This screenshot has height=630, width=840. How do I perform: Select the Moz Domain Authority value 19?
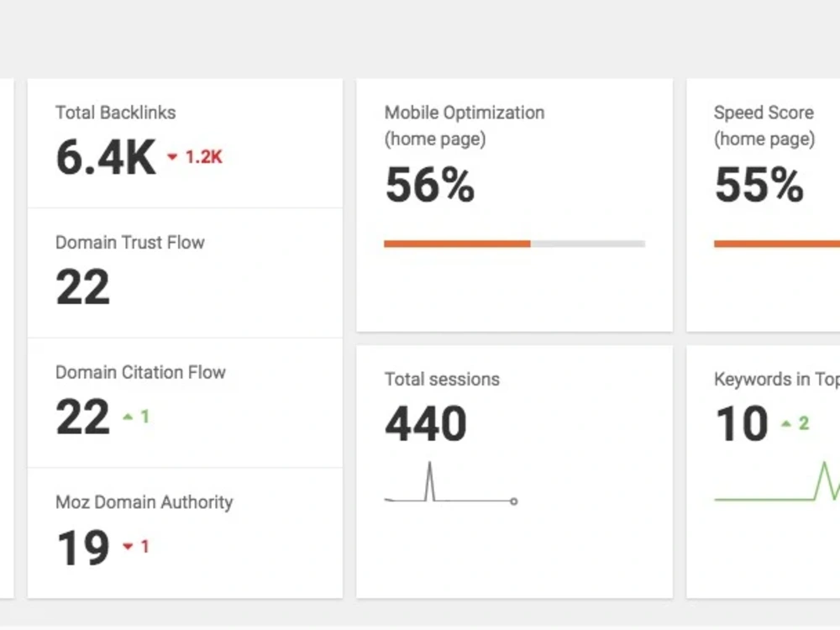coord(83,547)
